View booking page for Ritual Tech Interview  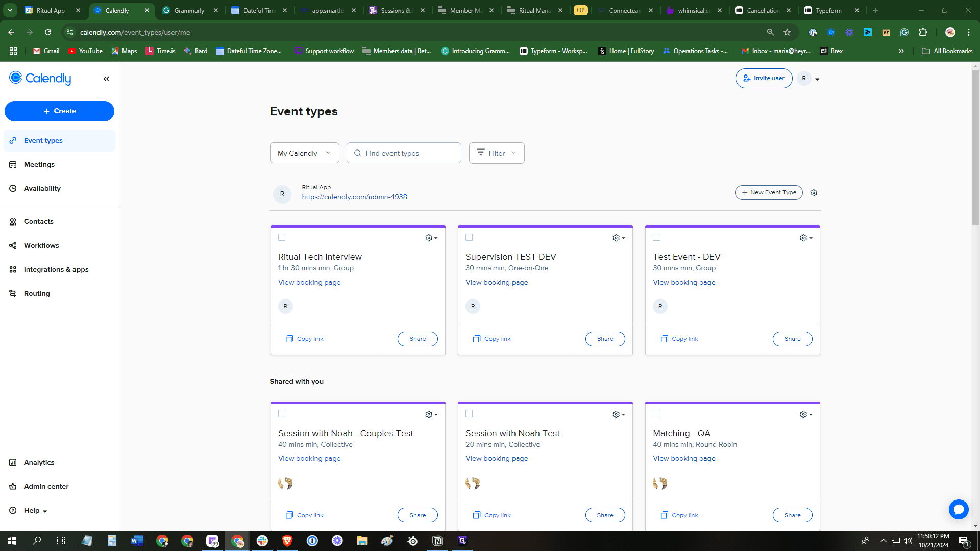coord(309,282)
